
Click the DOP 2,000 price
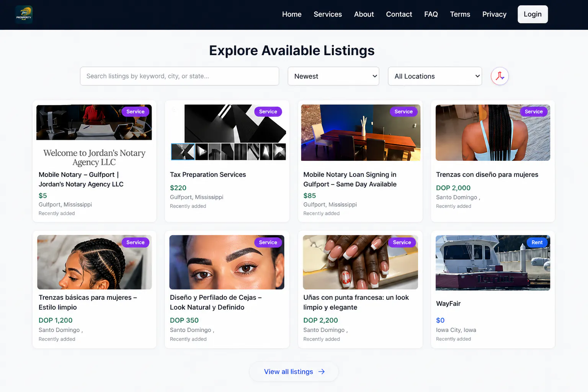453,188
